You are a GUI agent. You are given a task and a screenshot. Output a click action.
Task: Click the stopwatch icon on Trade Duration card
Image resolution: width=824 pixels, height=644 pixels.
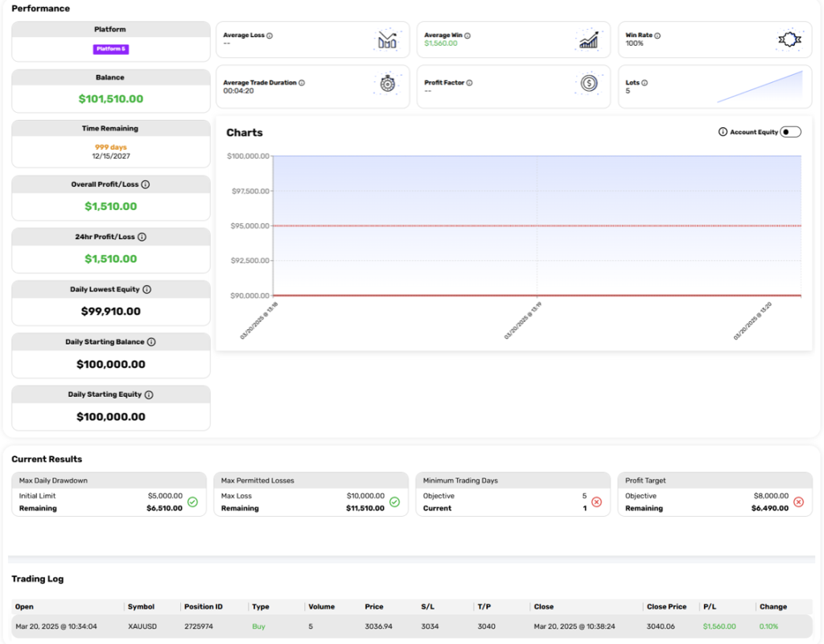pyautogui.click(x=388, y=83)
